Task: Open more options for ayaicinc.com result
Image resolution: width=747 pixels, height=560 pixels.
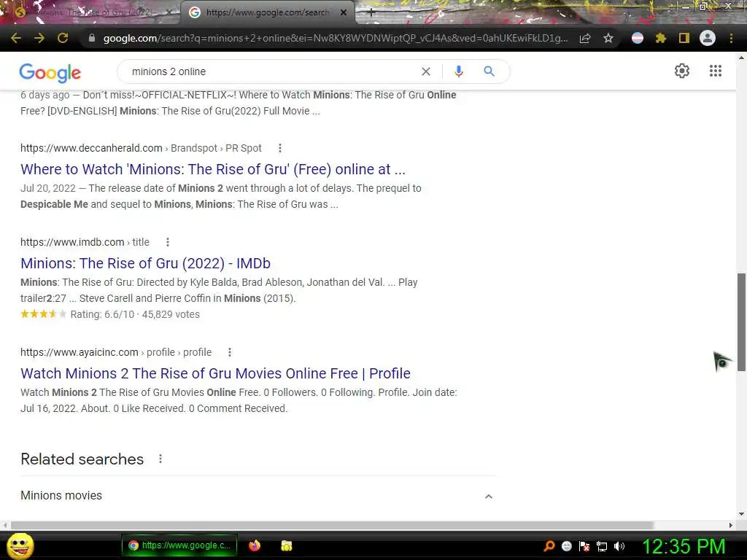Action: point(230,352)
